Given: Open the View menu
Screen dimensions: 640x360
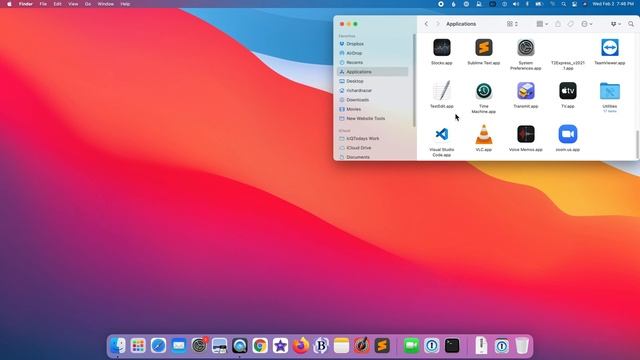Looking at the screenshot, I should click(x=73, y=4).
